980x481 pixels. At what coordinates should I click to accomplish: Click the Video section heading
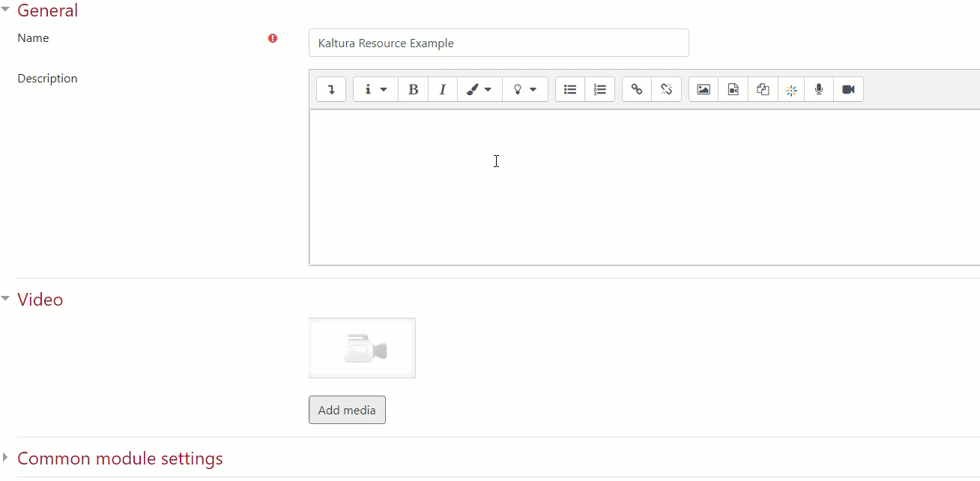40,300
